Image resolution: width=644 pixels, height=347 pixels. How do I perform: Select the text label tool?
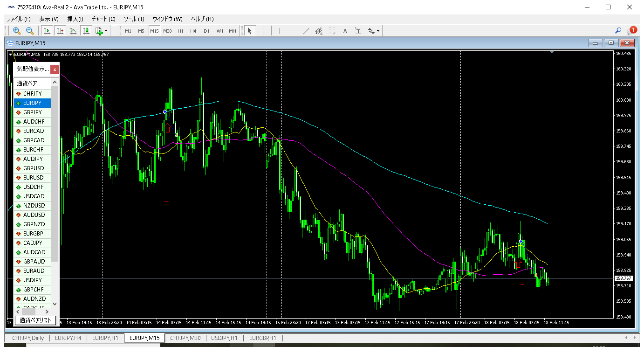click(358, 31)
